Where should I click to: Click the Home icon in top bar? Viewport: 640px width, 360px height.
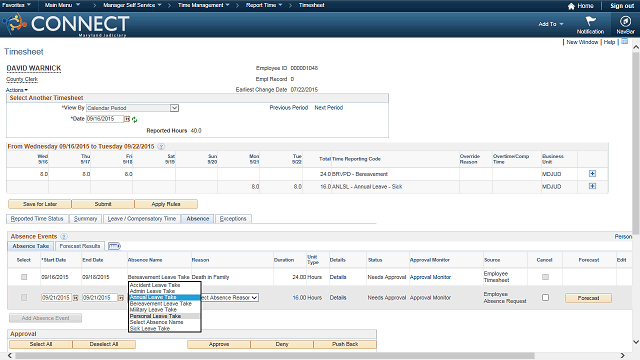(x=571, y=6)
